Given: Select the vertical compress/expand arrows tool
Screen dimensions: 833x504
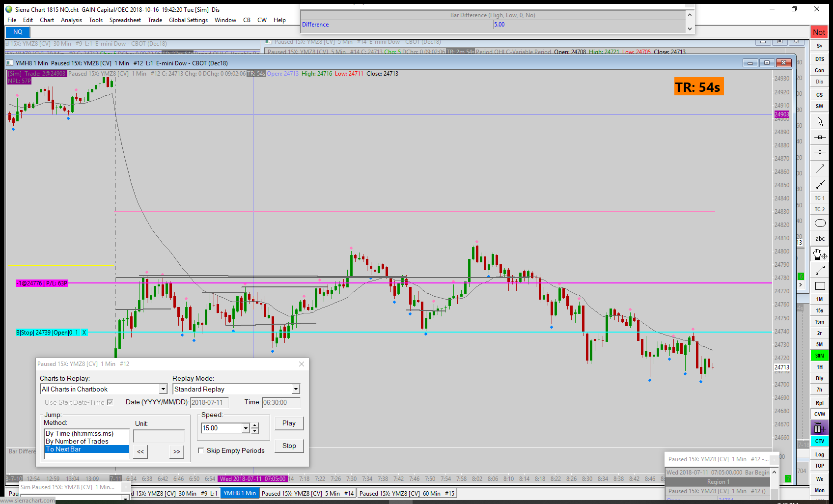Looking at the screenshot, I should tap(820, 153).
